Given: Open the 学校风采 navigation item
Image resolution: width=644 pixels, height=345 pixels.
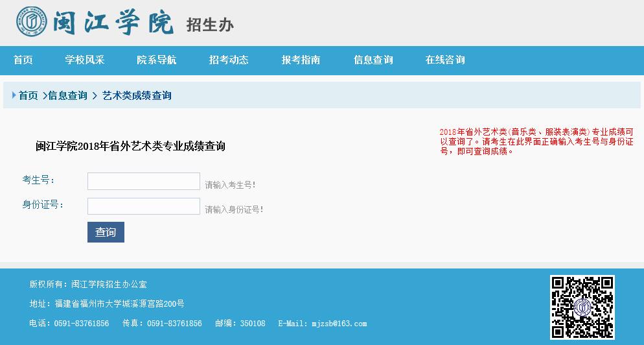Looking at the screenshot, I should tap(85, 60).
